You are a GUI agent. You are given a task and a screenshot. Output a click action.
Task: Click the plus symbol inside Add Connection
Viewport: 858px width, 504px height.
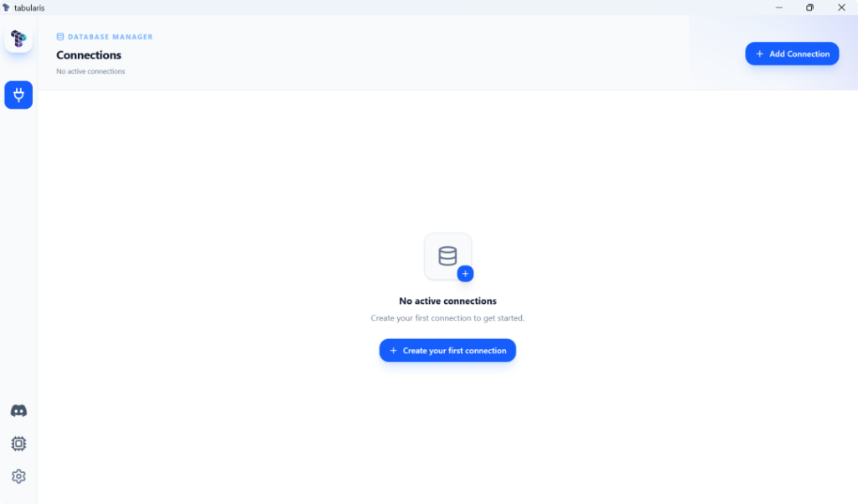(x=760, y=54)
